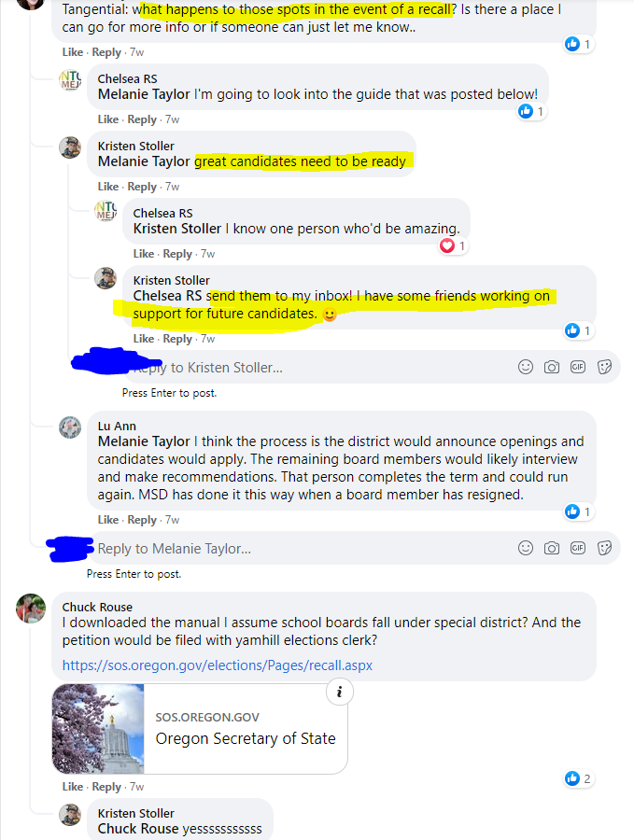
Task: Like Lu Ann's comment
Action: pyautogui.click(x=107, y=520)
